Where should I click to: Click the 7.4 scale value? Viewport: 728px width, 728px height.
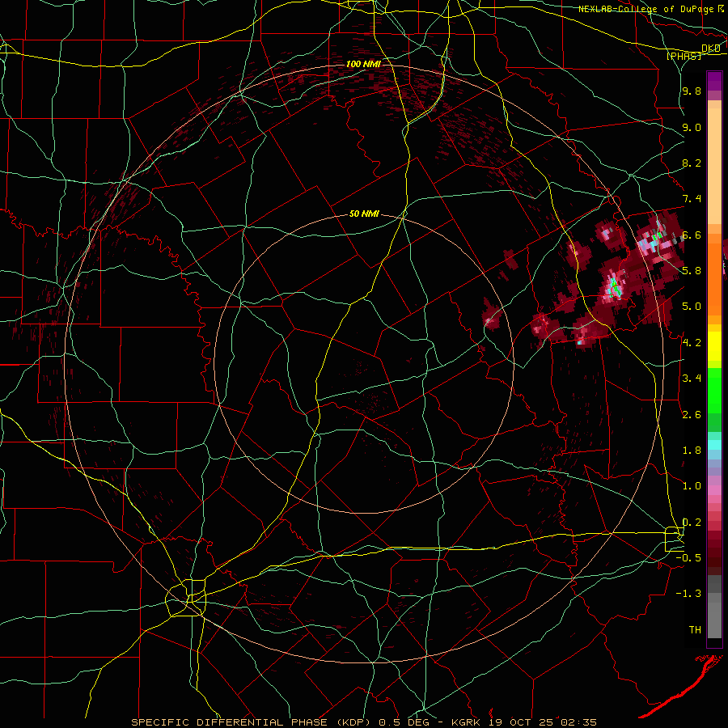click(692, 199)
